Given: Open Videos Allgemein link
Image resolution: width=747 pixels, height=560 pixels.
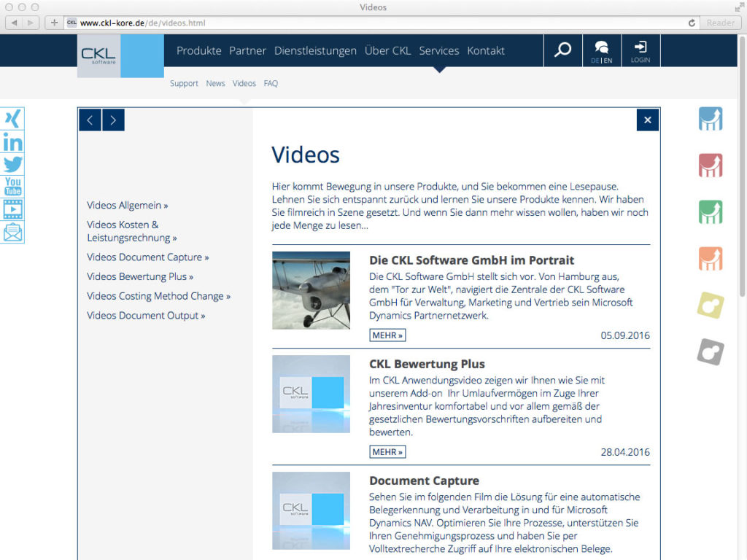Looking at the screenshot, I should point(127,205).
